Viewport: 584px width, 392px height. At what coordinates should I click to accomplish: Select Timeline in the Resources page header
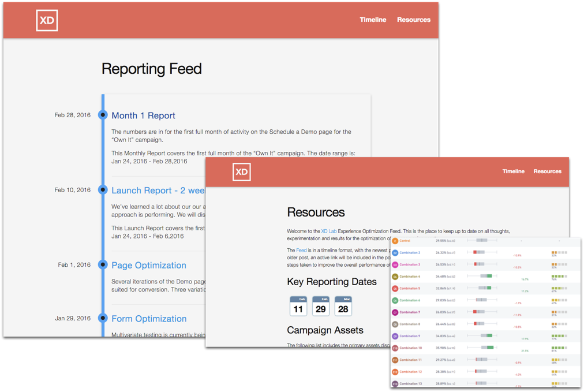(x=513, y=171)
